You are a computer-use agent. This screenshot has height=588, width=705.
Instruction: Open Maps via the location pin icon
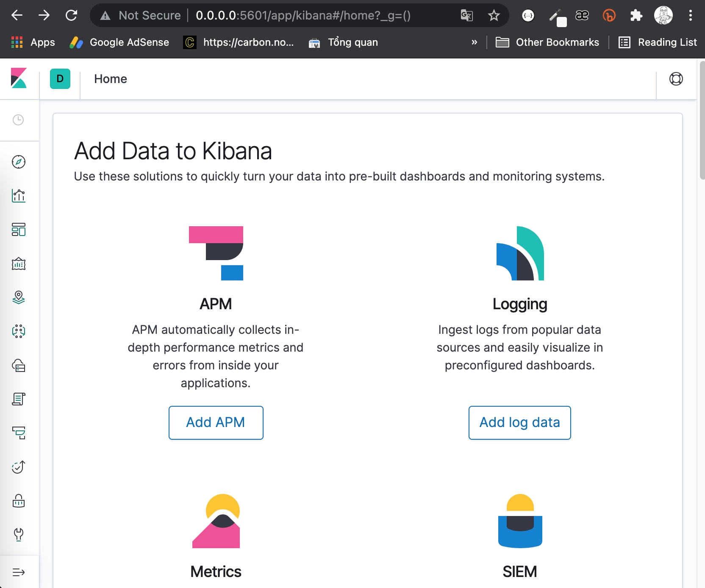coord(19,297)
